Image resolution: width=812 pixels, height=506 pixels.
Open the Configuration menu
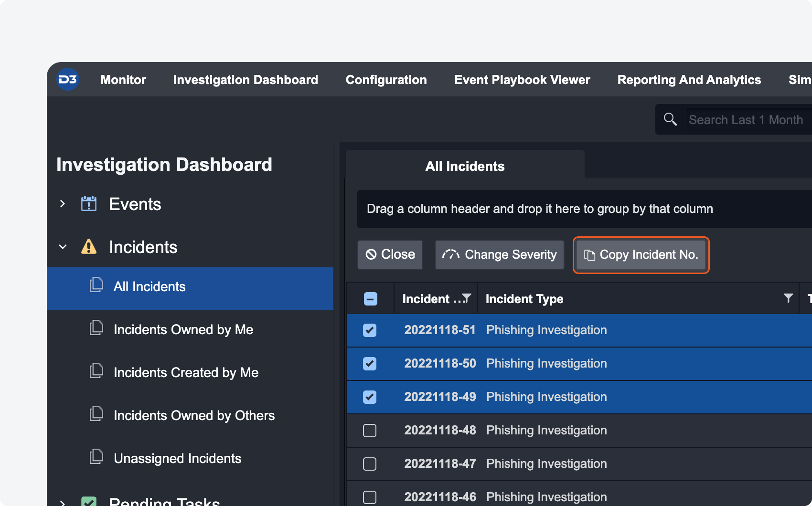(386, 80)
